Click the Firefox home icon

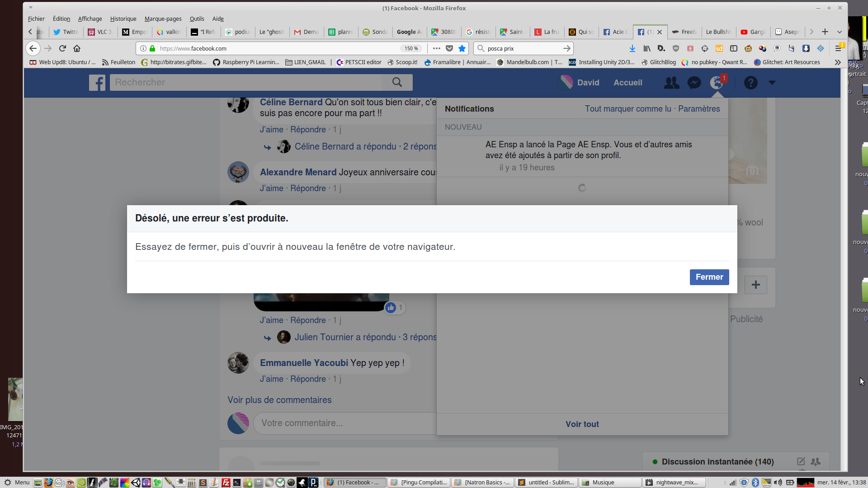click(x=77, y=48)
